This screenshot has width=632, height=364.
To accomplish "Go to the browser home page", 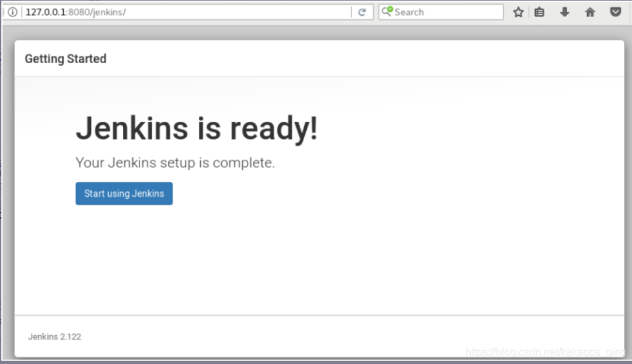I will tap(590, 12).
